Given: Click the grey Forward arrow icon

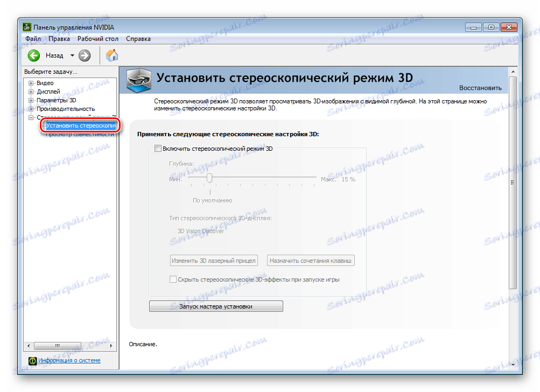Looking at the screenshot, I should [x=85, y=55].
